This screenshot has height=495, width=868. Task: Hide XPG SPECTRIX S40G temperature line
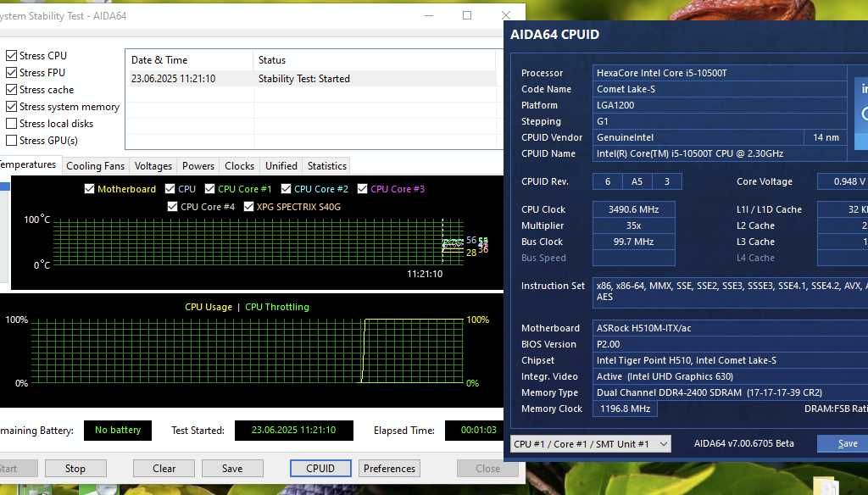pos(248,207)
